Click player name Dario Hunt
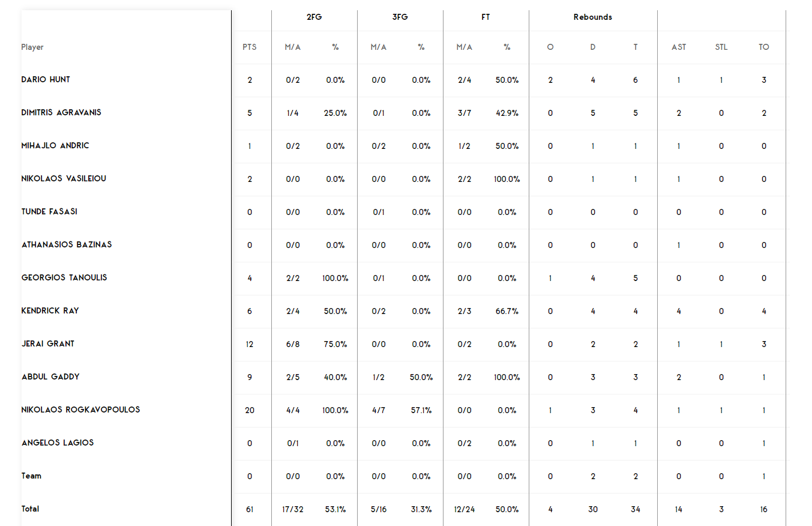The width and height of the screenshot is (812, 526). tap(46, 80)
